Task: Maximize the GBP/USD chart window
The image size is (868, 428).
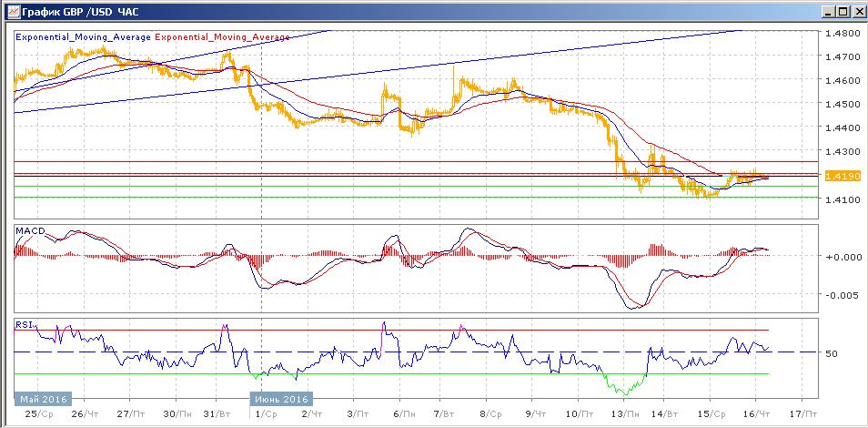Action: (842, 11)
